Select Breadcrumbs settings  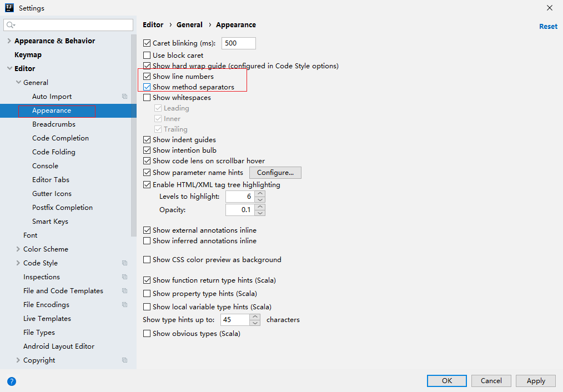54,124
